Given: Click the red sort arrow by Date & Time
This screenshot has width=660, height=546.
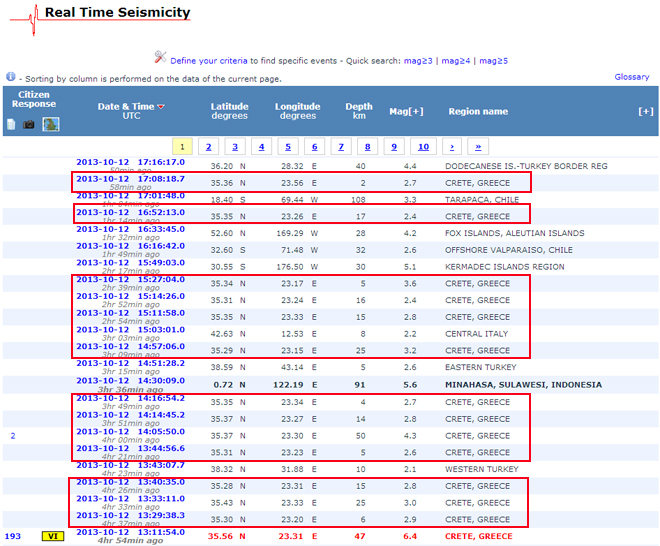Looking at the screenshot, I should [x=161, y=106].
